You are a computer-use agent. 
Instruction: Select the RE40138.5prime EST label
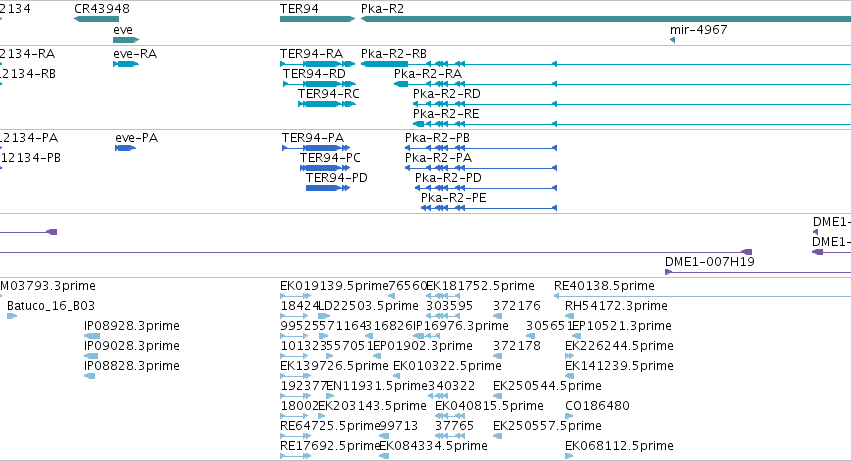coord(604,286)
